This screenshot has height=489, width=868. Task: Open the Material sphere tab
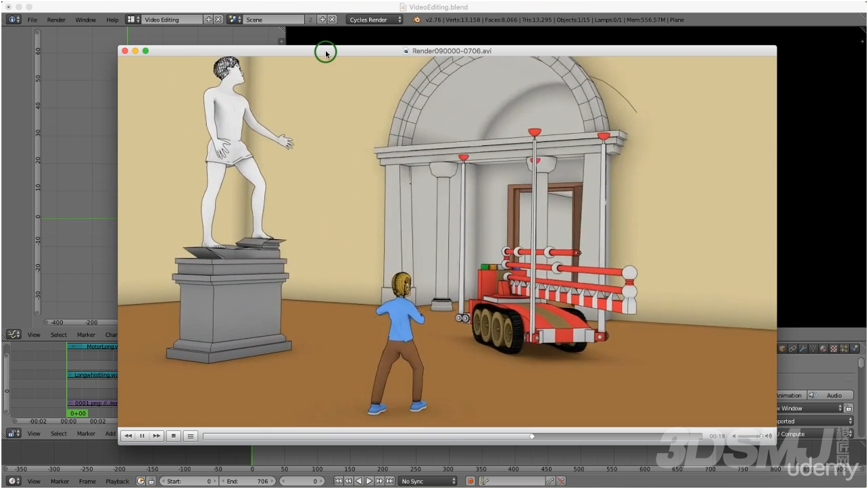pos(823,349)
